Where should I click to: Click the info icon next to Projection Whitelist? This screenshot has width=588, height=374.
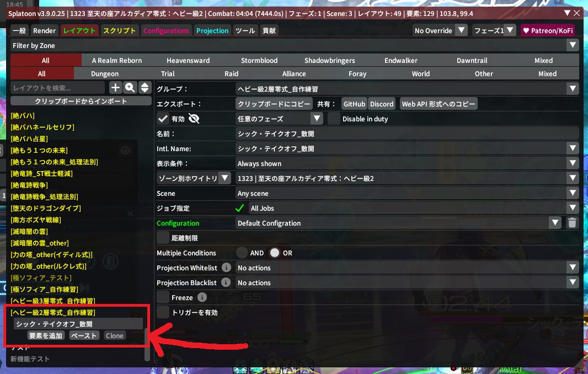pyautogui.click(x=226, y=268)
